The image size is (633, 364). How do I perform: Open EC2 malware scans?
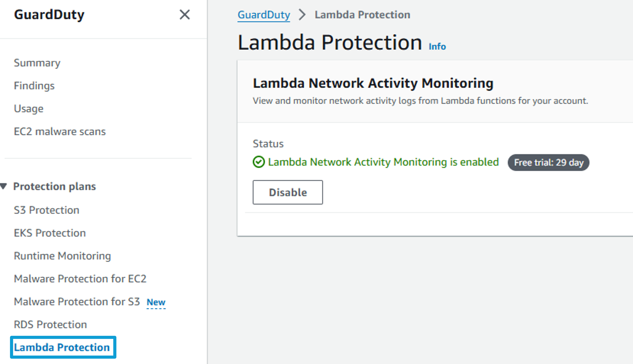[60, 131]
